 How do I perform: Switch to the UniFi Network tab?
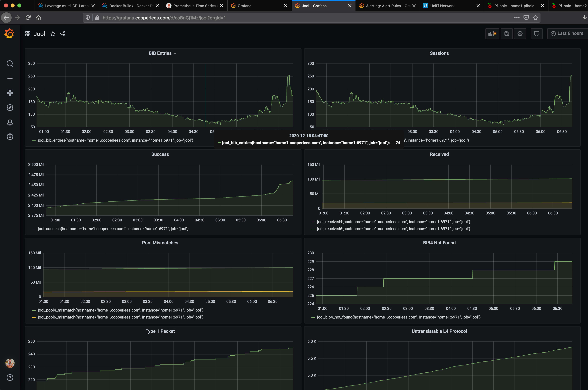click(443, 5)
